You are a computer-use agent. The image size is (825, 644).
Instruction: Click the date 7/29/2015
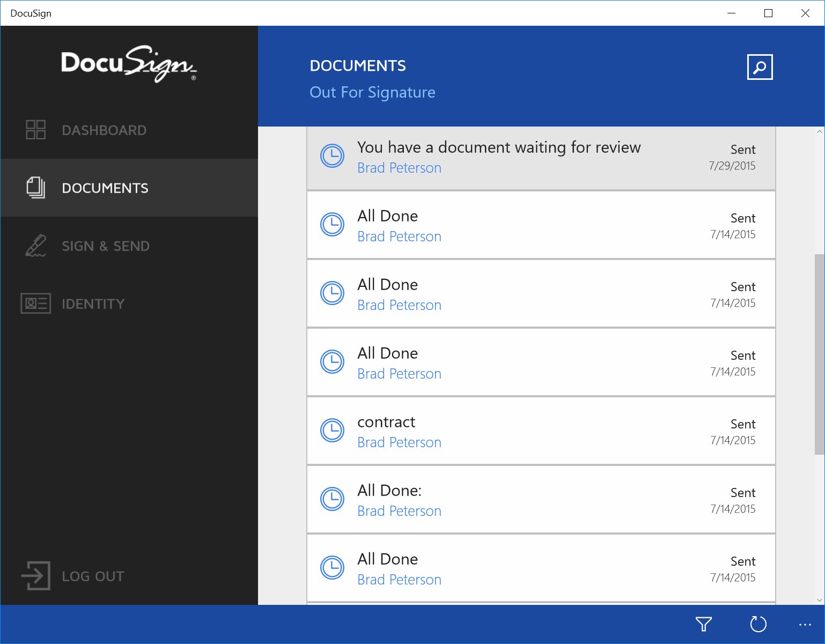[732, 166]
